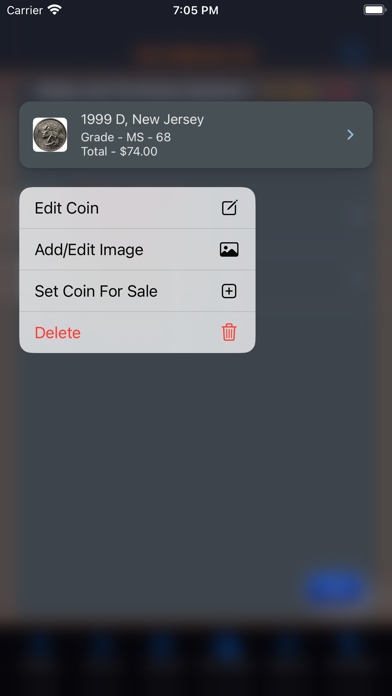Click the pencil-square icon beside Edit Coin
Screen dimensions: 392x696
[x=230, y=208]
